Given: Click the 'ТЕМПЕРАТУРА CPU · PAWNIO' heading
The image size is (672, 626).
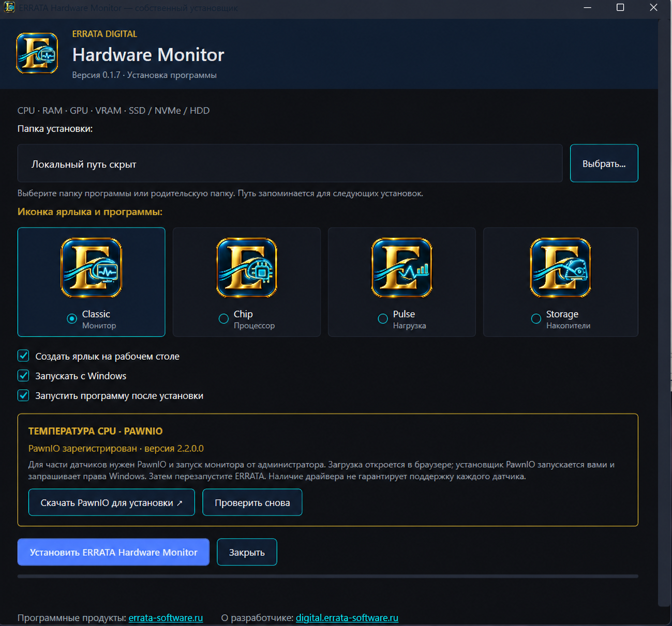Looking at the screenshot, I should [x=96, y=431].
